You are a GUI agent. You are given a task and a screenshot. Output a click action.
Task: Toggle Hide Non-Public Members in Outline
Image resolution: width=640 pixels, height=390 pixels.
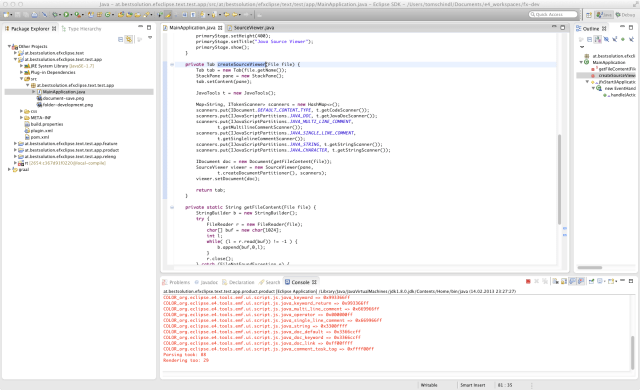[x=623, y=39]
